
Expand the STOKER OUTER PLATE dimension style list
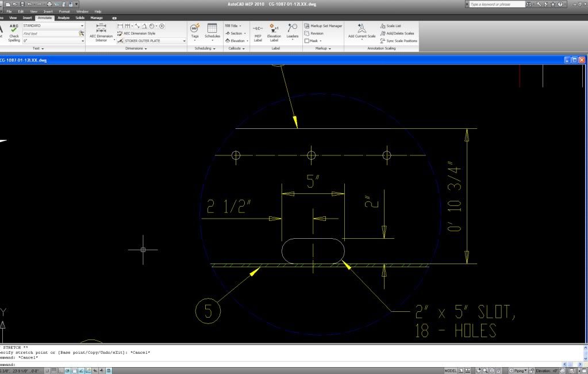pyautogui.click(x=184, y=41)
